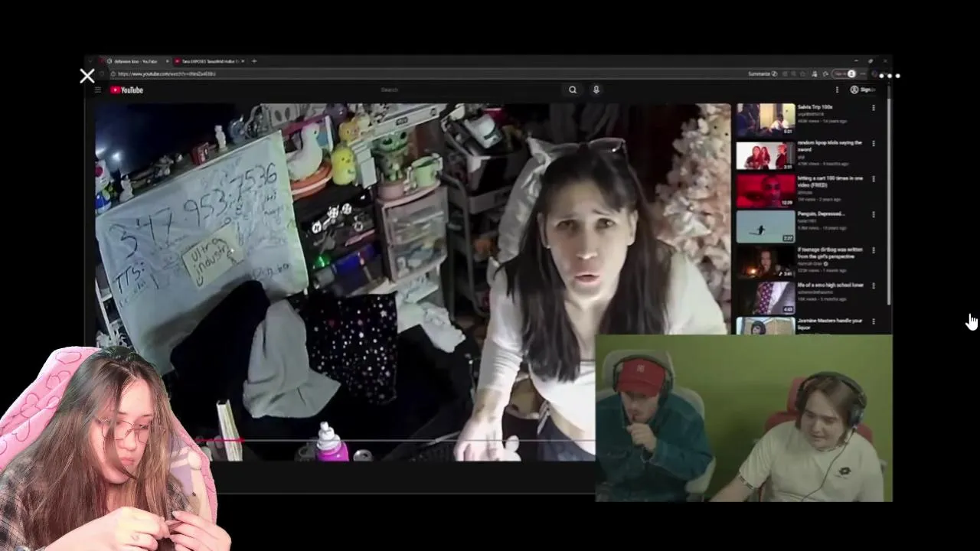This screenshot has width=980, height=551.
Task: Close the overlay with the white X
Action: (x=87, y=76)
